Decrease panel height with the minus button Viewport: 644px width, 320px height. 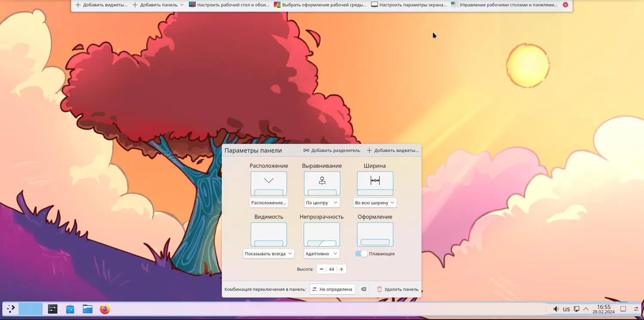click(322, 269)
